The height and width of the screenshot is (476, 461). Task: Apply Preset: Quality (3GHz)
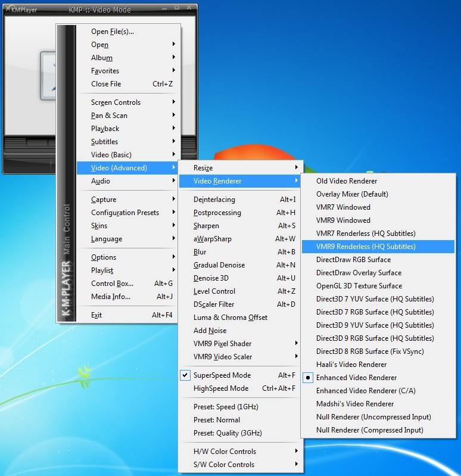pos(239,433)
